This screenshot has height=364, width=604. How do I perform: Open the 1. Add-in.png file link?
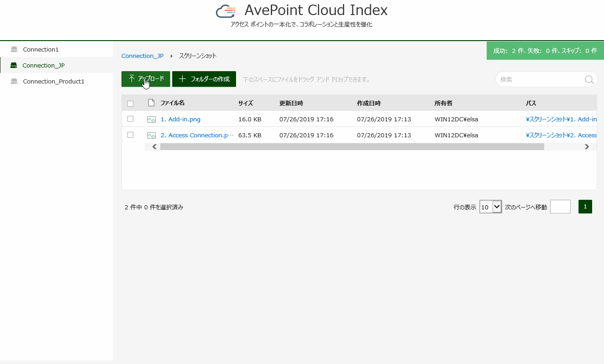click(180, 120)
